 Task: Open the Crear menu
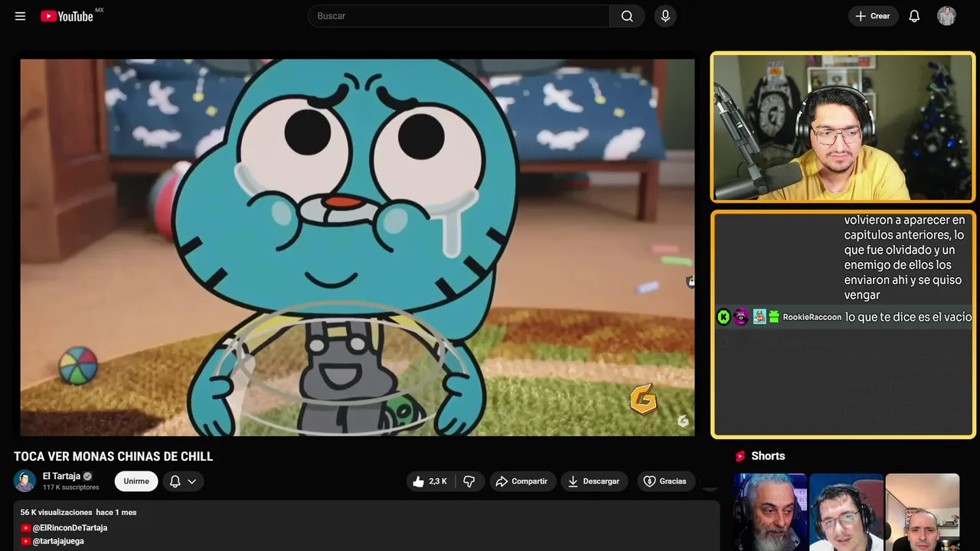tap(873, 16)
